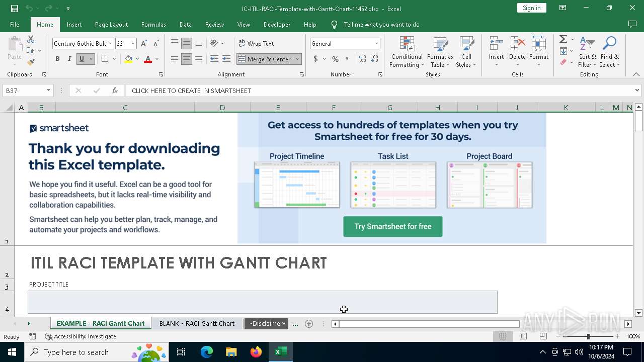Toggle Underline formatting
Viewport: 644px width, 362px height.
[81, 59]
